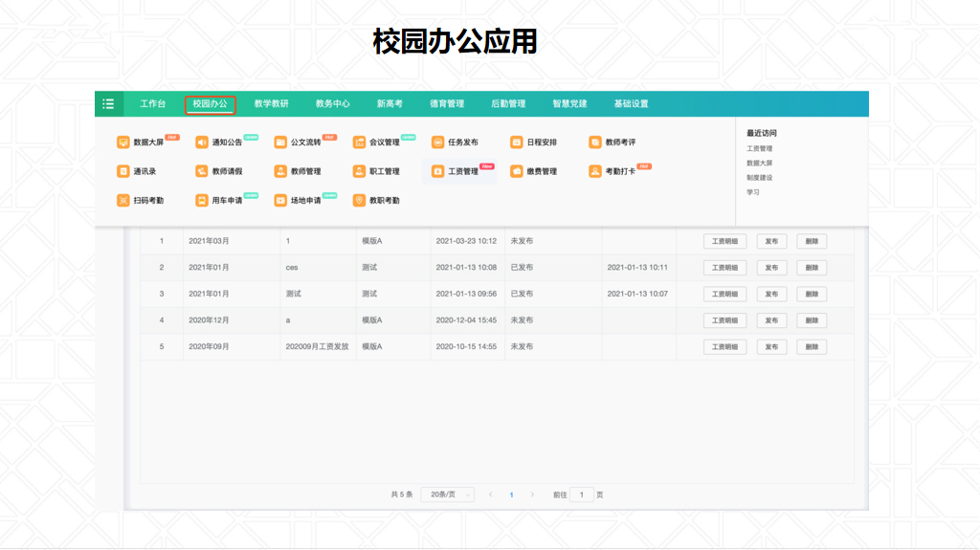Click the 用车申请 vehicle icon
The width and height of the screenshot is (980, 550).
click(x=202, y=201)
